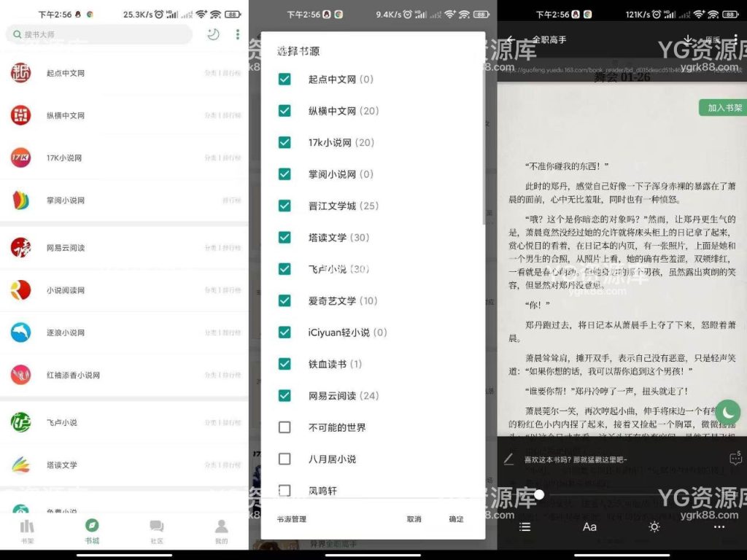This screenshot has height=560, width=747.
Task: Open the 红袖添香小说网 list entry text
Action: 74,375
